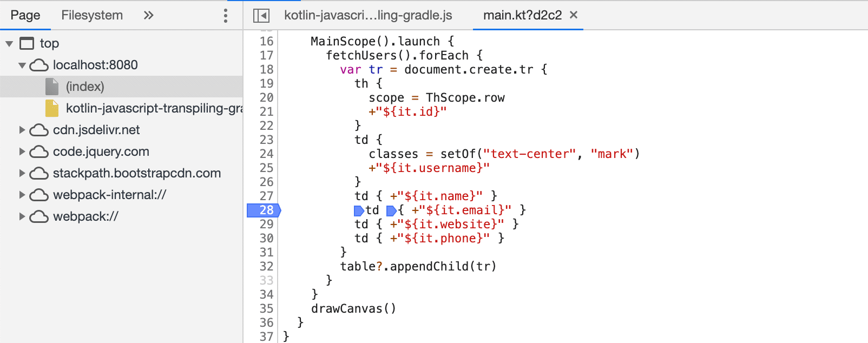
Task: Click the webpack-internal:// cloud icon
Action: 39,195
